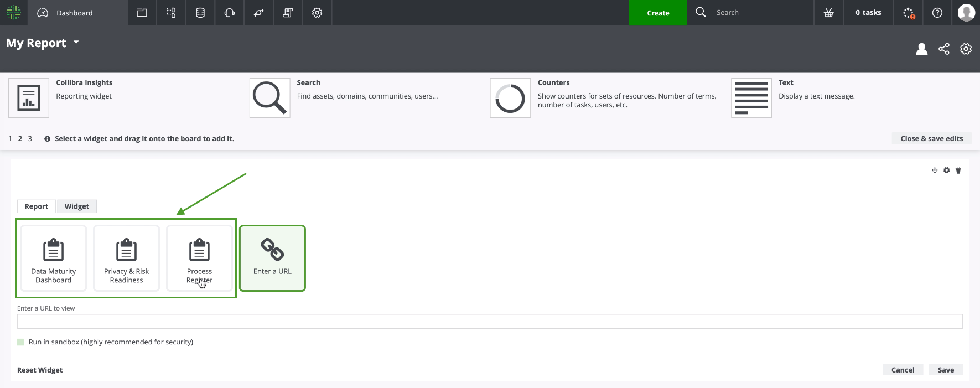Open the database icon in top navigation

(x=200, y=13)
